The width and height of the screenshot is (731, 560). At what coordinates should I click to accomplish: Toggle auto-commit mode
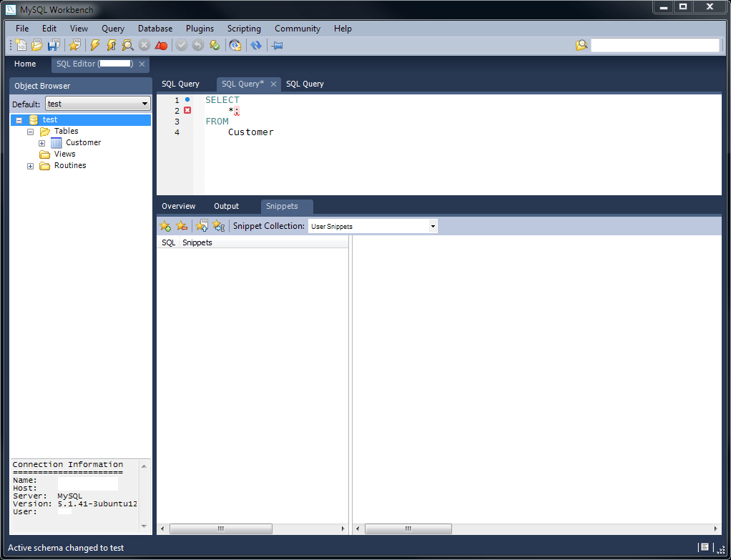(x=215, y=45)
